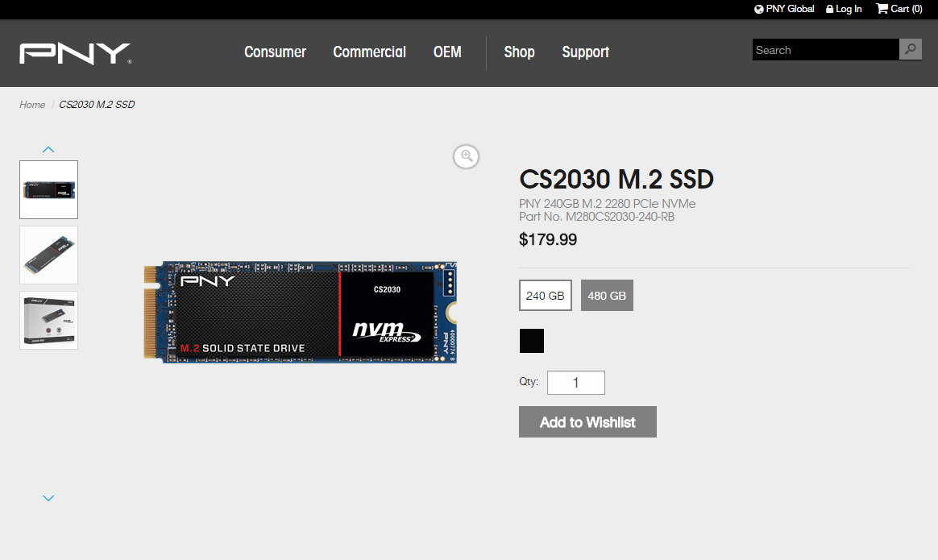Expand the Support navigation menu
This screenshot has width=938, height=560.
point(585,52)
